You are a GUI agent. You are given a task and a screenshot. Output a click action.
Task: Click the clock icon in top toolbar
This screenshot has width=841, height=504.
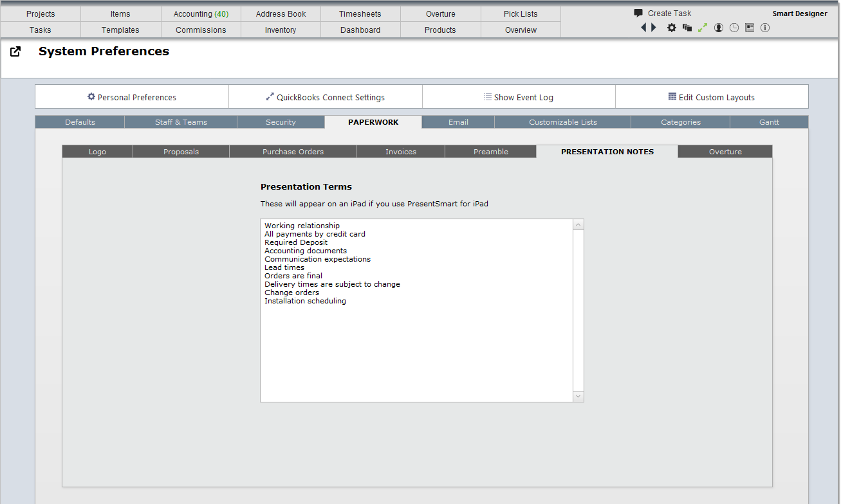[x=734, y=28]
